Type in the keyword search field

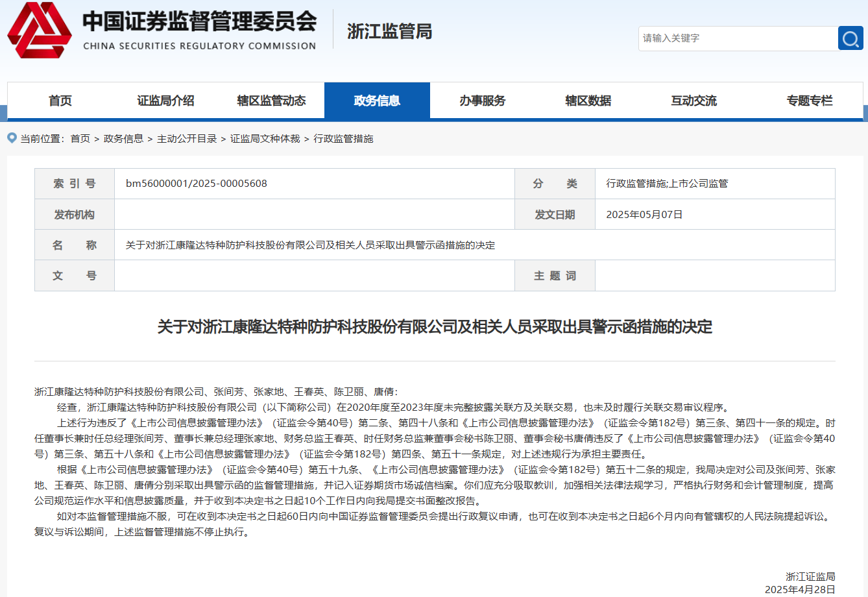737,39
